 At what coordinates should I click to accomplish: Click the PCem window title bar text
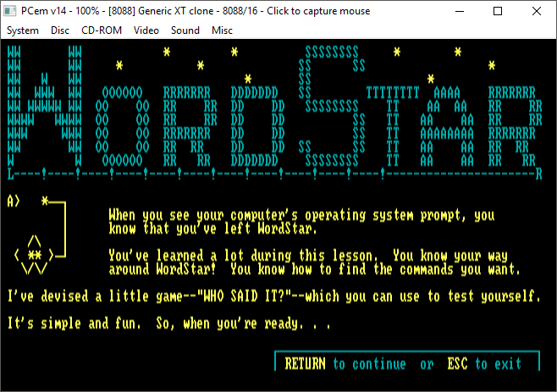click(196, 11)
